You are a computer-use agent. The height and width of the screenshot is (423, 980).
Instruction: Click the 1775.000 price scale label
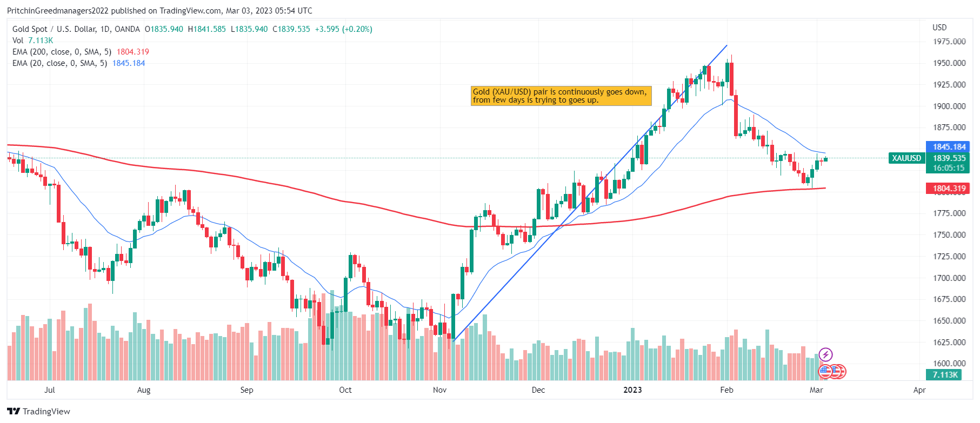[949, 213]
